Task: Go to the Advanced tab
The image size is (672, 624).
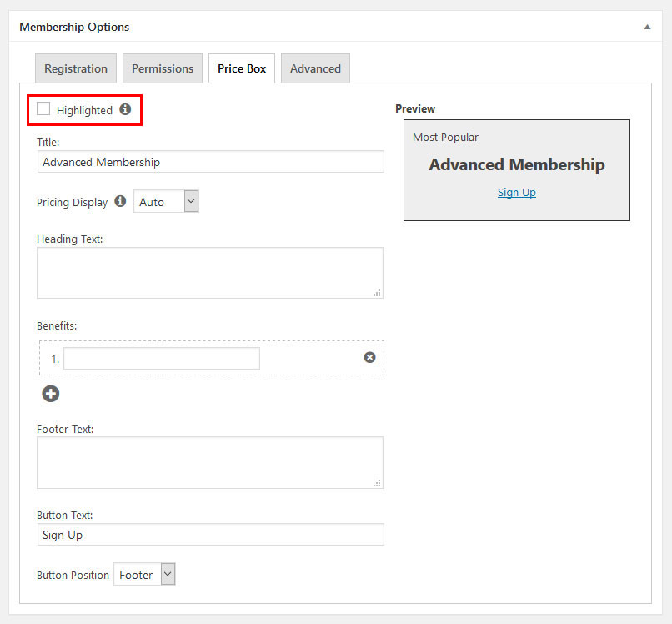Action: 315,68
